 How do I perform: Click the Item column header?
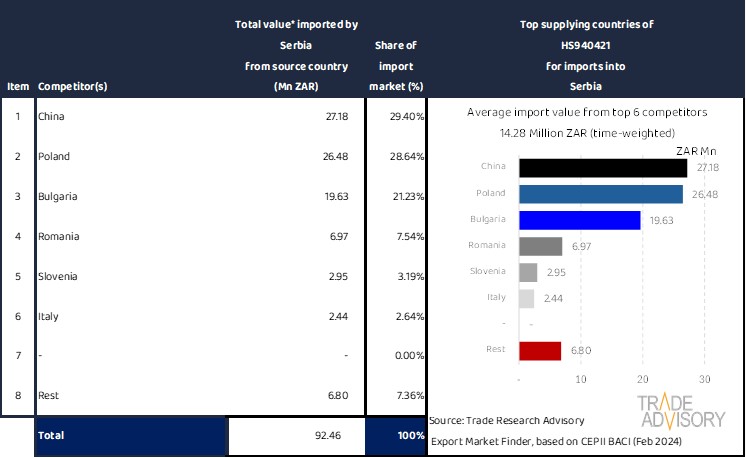(18, 87)
